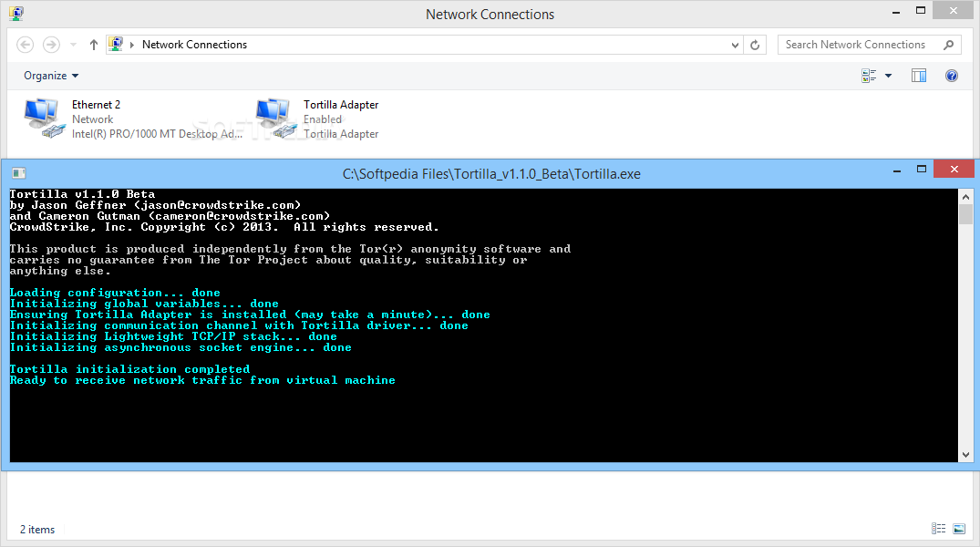The width and height of the screenshot is (980, 547).
Task: Switch to details view icon in status bar
Action: (x=938, y=529)
